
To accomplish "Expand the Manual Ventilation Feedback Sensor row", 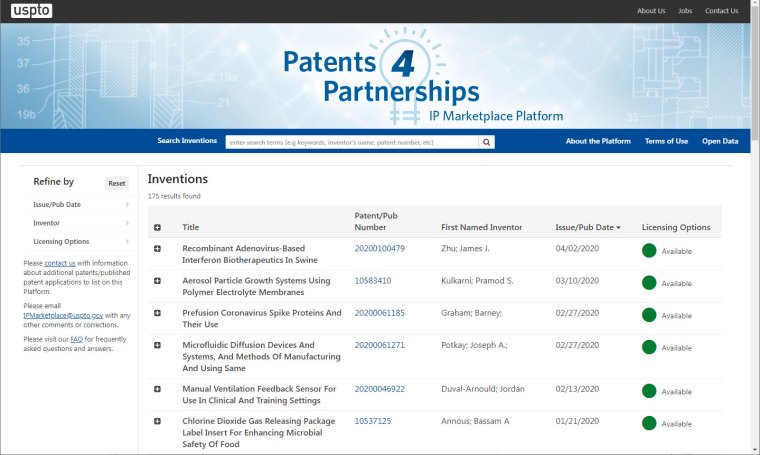I will tap(157, 389).
